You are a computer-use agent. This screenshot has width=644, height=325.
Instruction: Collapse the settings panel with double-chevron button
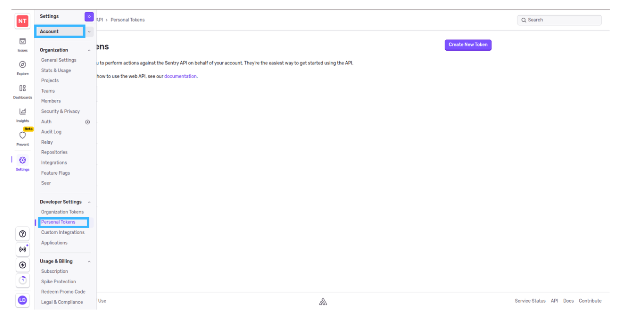89,17
